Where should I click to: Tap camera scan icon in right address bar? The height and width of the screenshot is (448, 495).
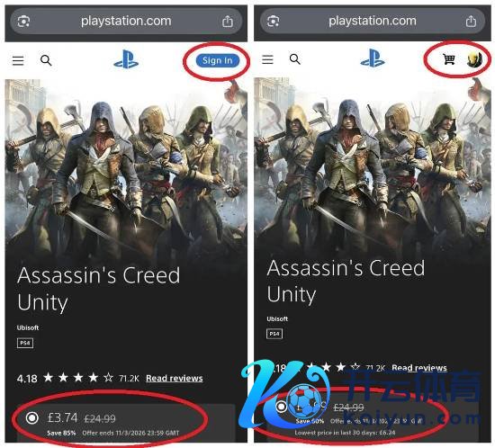273,21
